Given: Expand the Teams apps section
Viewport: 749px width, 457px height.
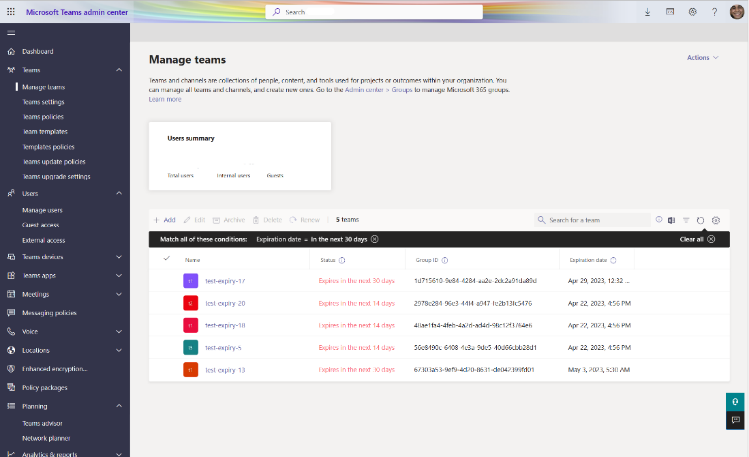Looking at the screenshot, I should pyautogui.click(x=119, y=276).
